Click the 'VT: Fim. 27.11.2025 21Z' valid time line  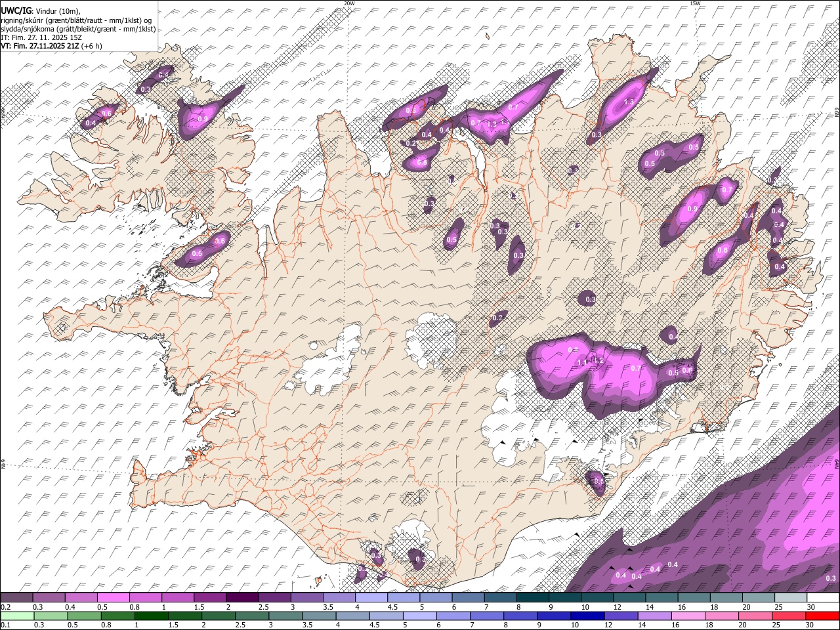(x=41, y=46)
